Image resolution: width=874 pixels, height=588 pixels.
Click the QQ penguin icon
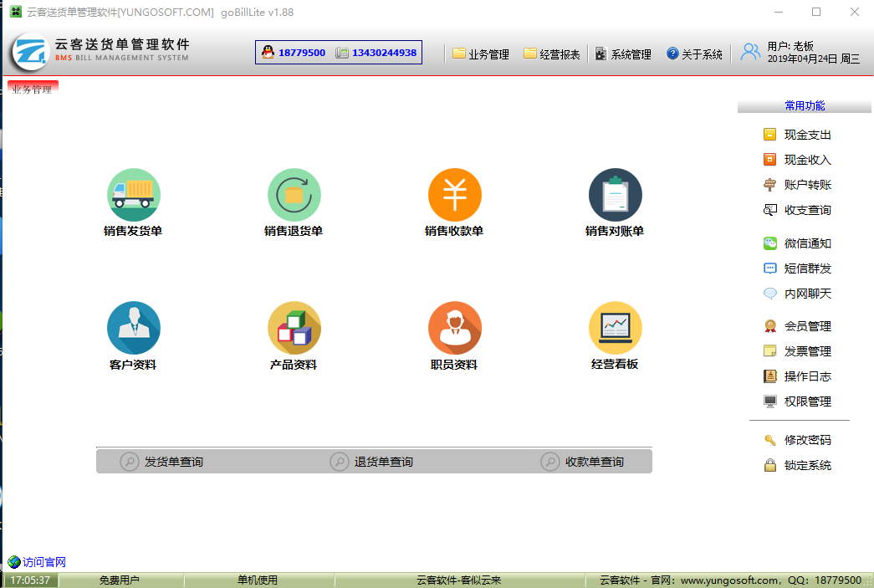(x=268, y=53)
